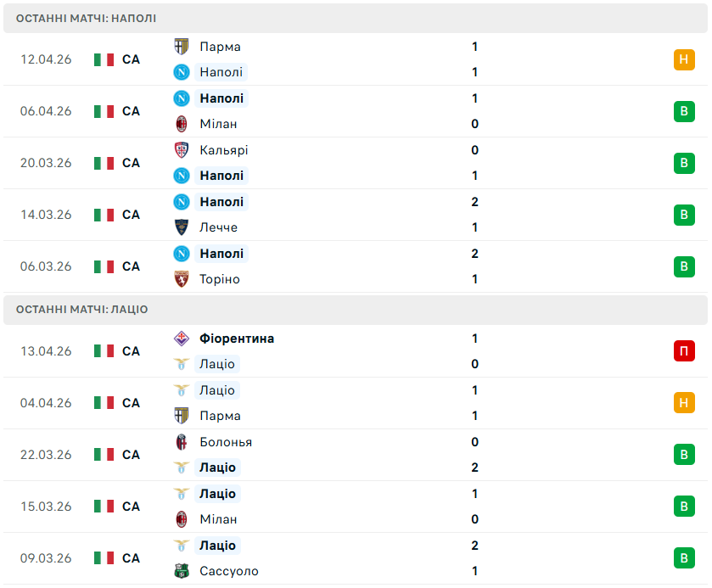Open the Sassuolo team name link
This screenshot has height=588, width=712.
tap(229, 571)
